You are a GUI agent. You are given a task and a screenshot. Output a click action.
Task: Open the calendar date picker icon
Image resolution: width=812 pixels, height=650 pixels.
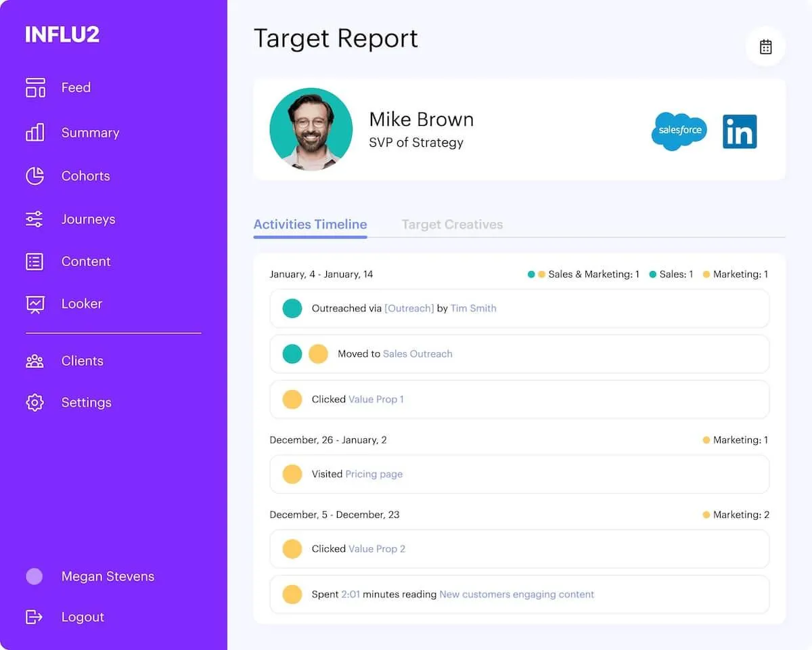point(765,47)
